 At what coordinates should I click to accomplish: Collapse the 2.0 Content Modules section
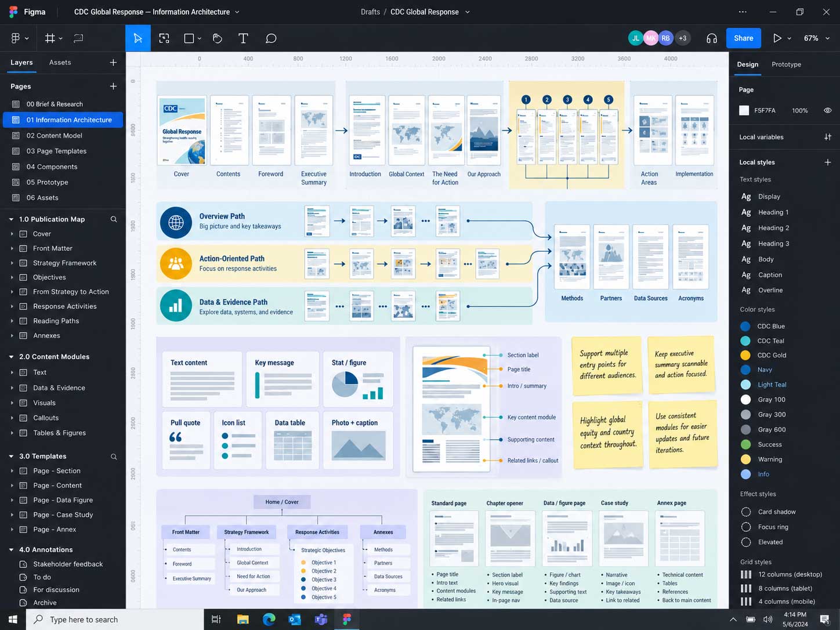coord(11,357)
